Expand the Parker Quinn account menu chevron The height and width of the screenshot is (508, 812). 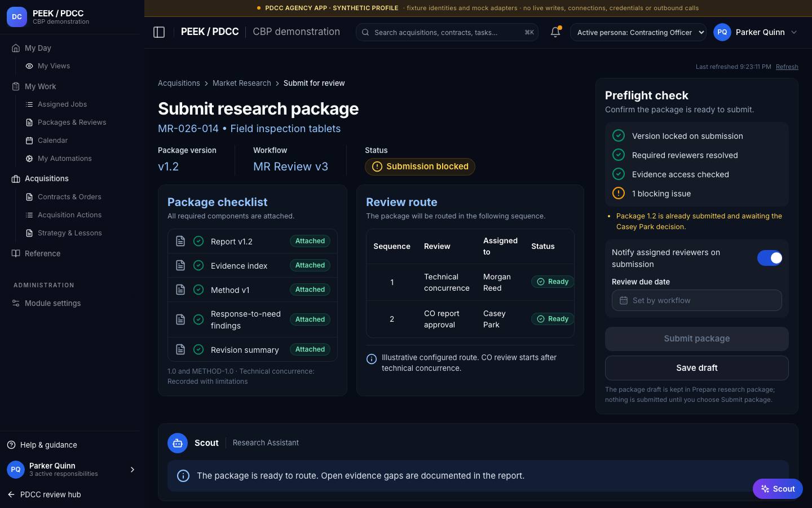point(794,32)
